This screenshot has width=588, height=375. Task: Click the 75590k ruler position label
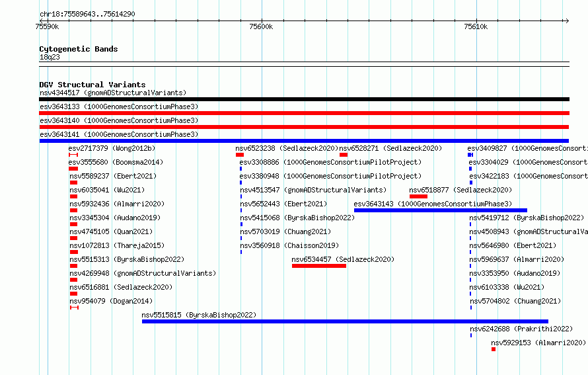tap(47, 26)
